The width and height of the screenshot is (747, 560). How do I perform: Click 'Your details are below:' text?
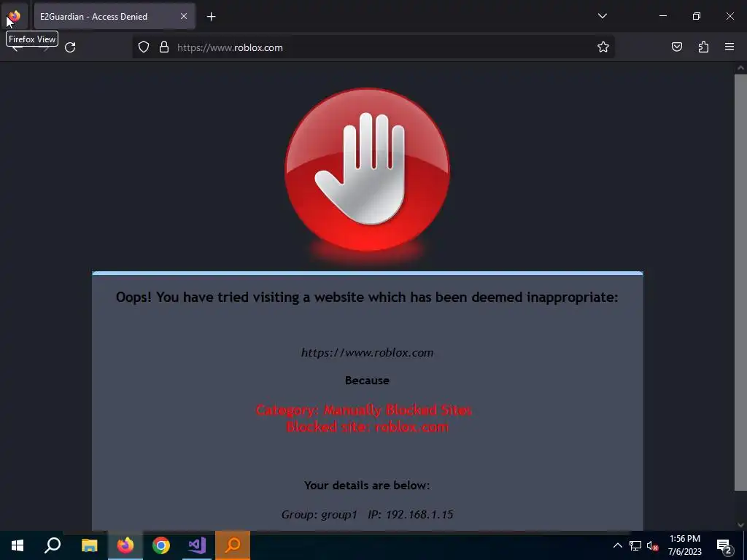pos(367,485)
